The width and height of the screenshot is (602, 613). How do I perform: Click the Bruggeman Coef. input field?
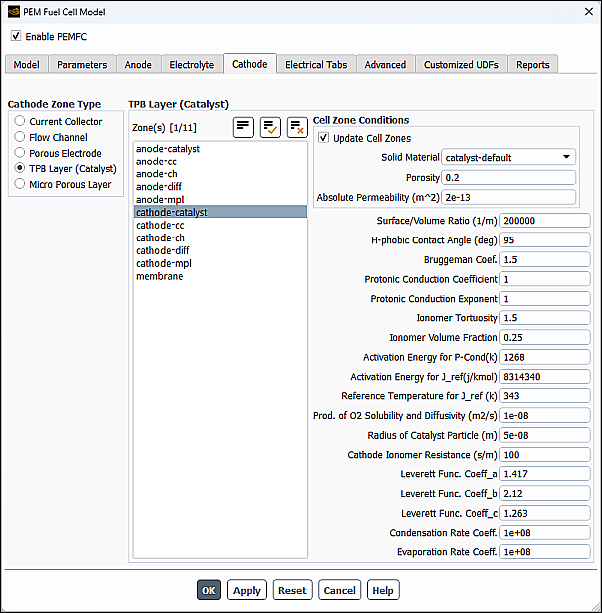(x=545, y=259)
